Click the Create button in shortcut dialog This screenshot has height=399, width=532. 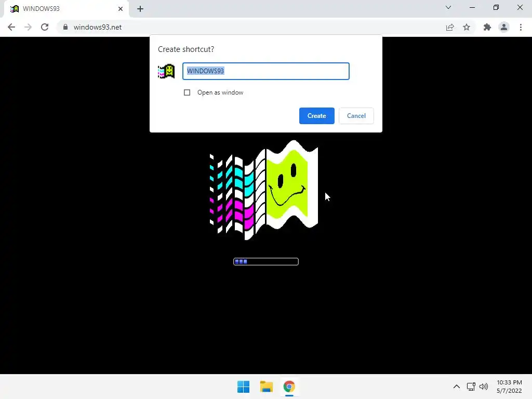(x=316, y=116)
